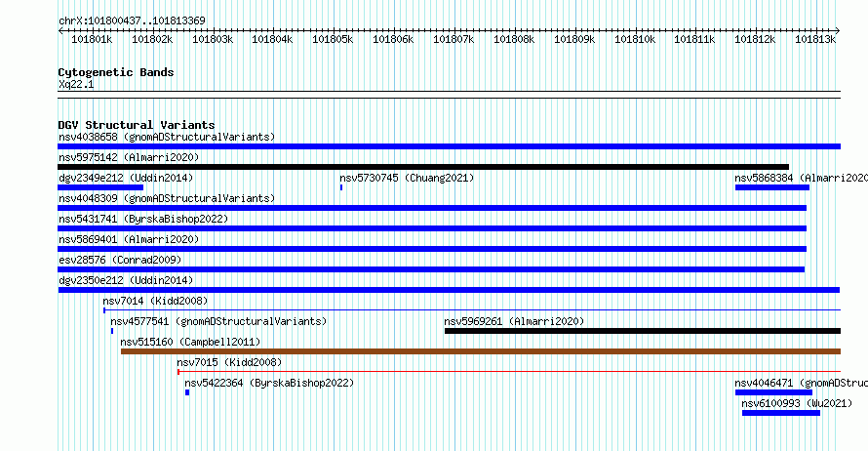This screenshot has height=451, width=868.
Task: Click the blue bar of nsv4048309
Action: (432, 208)
